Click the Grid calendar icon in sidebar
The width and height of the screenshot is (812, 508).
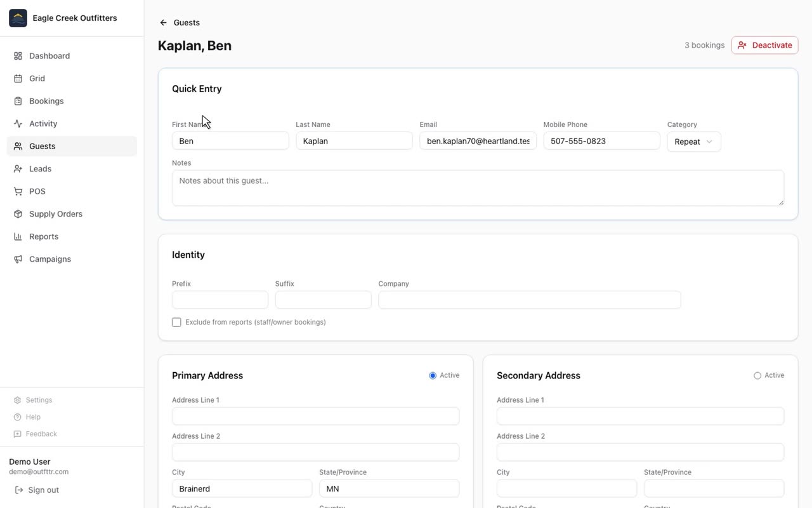click(x=18, y=79)
